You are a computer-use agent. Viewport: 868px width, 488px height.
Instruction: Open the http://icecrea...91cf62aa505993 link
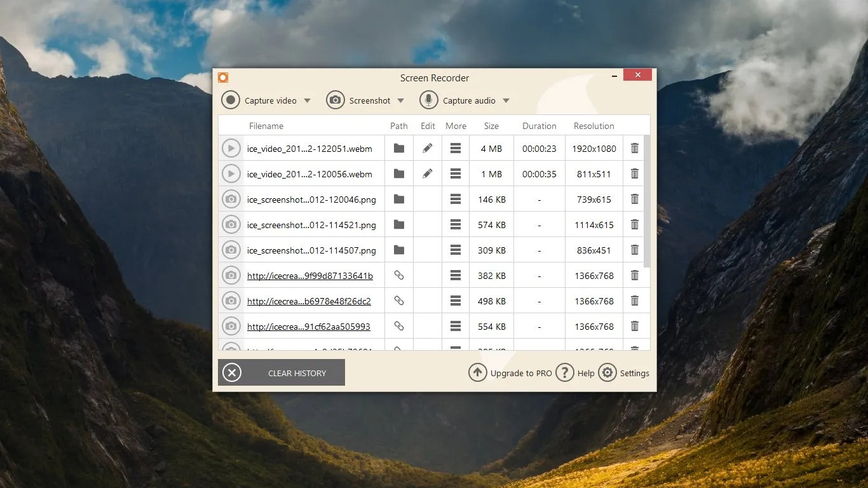pyautogui.click(x=309, y=327)
